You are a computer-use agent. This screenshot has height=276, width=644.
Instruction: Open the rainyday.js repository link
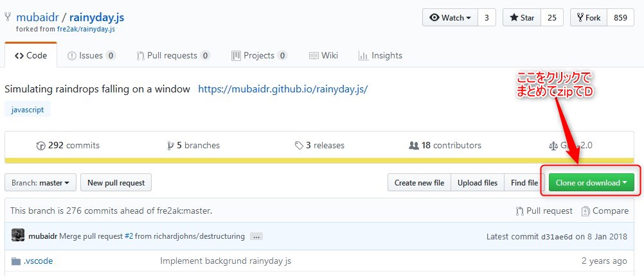coord(96,17)
